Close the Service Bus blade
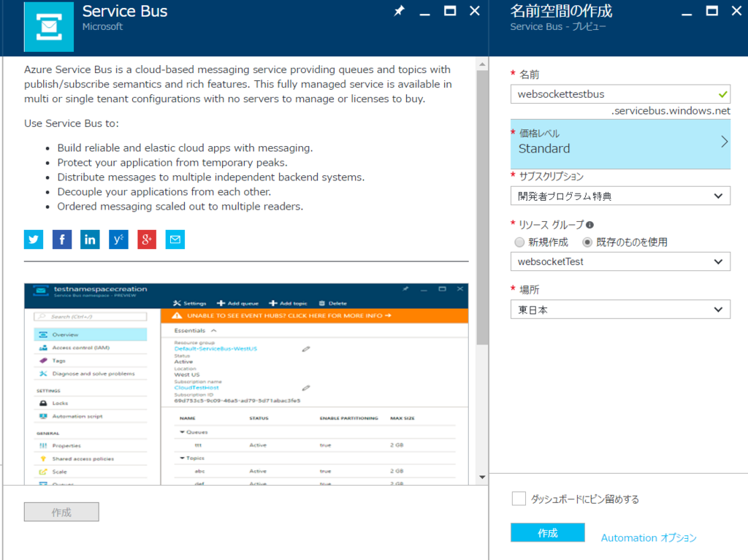The image size is (748, 560). 475,10
